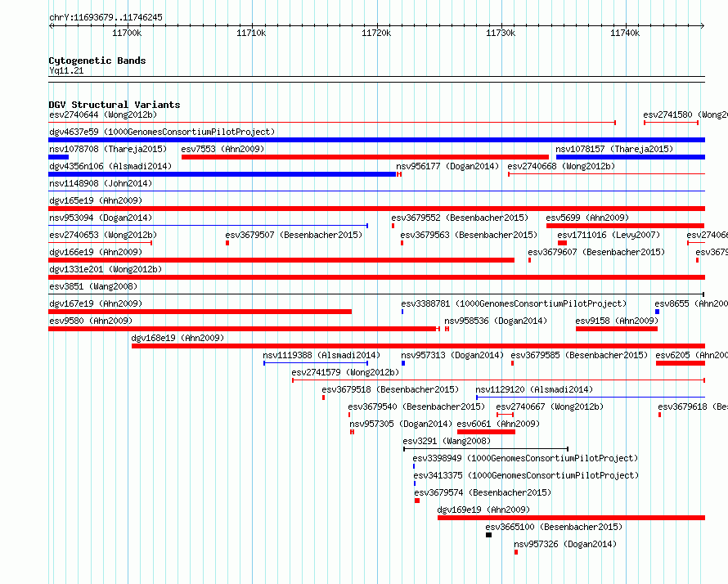
Task: Click esv3679540 (Besenbacher2015) label
Action: [x=416, y=407]
